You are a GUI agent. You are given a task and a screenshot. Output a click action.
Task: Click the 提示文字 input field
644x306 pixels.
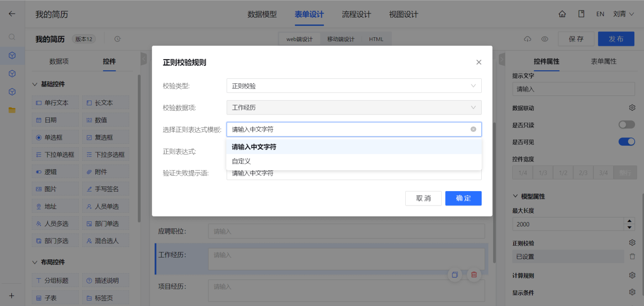(573, 89)
